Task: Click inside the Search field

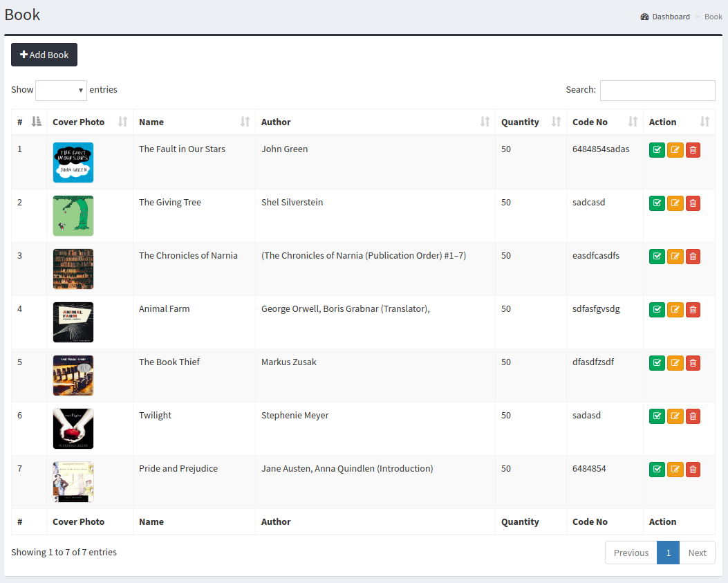Action: point(657,90)
